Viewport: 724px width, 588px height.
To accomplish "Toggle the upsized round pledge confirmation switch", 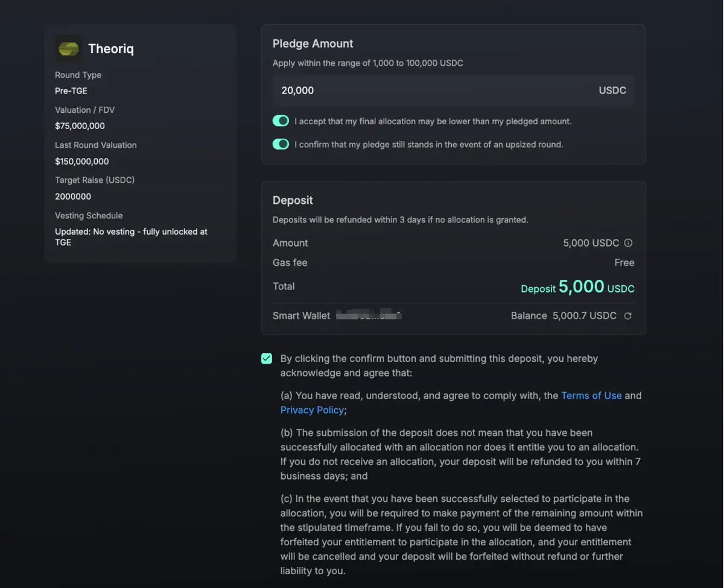I will click(281, 144).
